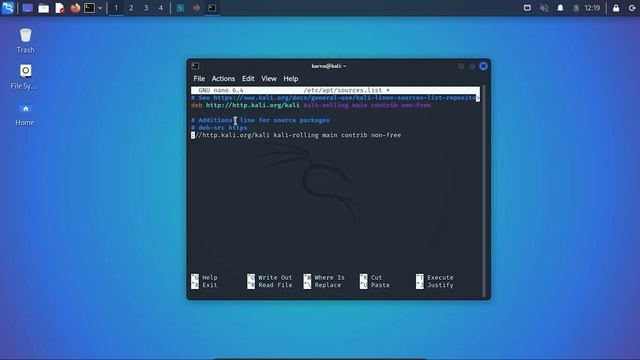
Task: Toggle the muted volume tray icon
Action: [544, 8]
